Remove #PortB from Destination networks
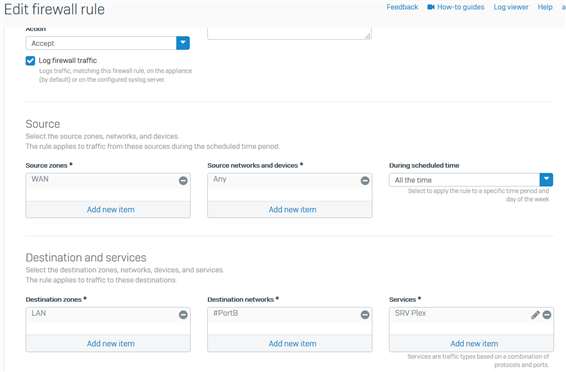Screen dimensions: 566x372 click(x=365, y=315)
